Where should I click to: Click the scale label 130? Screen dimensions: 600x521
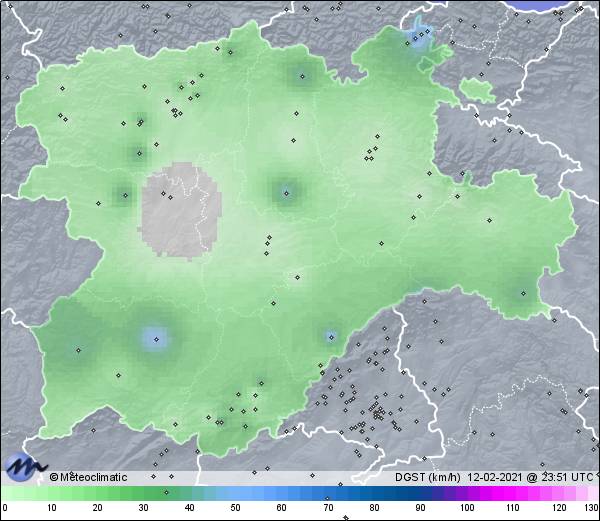(x=592, y=508)
